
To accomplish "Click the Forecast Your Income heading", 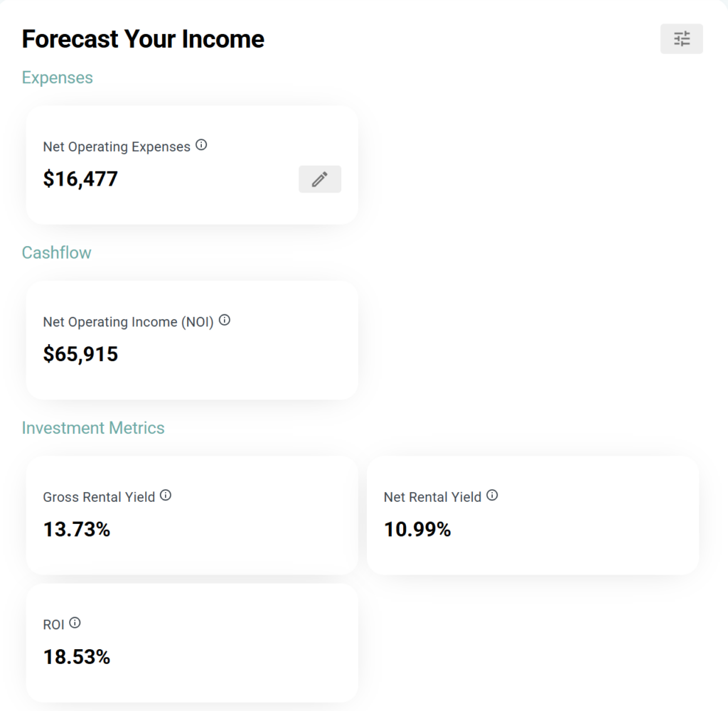I will click(143, 39).
